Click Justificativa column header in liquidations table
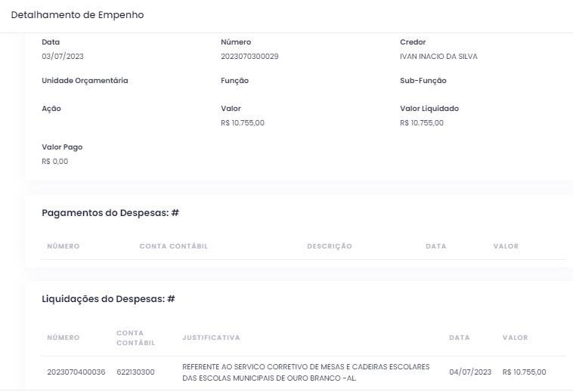Viewport: 573px width, 392px height. click(211, 338)
